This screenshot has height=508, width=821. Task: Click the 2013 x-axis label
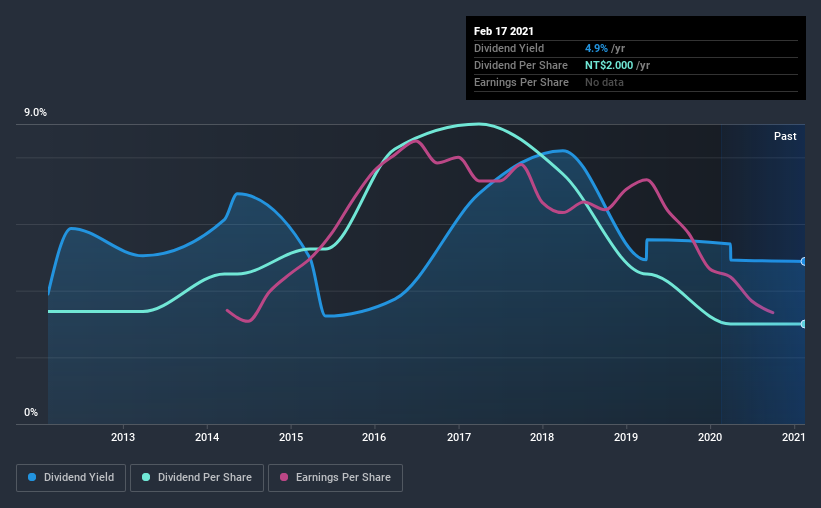(123, 437)
